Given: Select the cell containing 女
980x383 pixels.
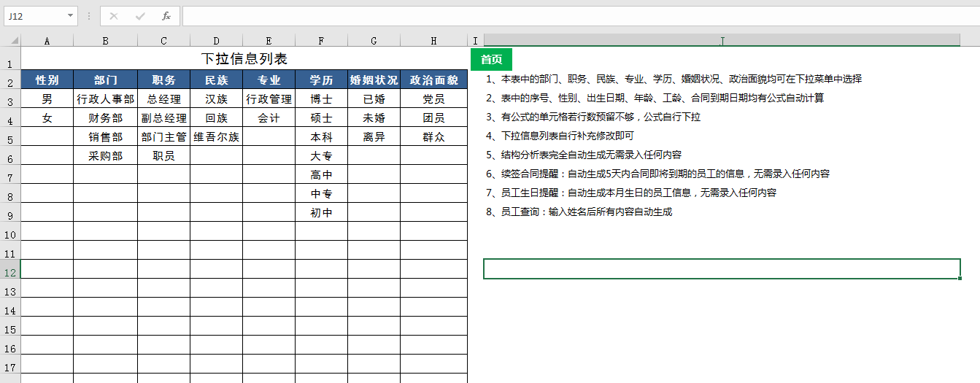Looking at the screenshot, I should (x=47, y=117).
